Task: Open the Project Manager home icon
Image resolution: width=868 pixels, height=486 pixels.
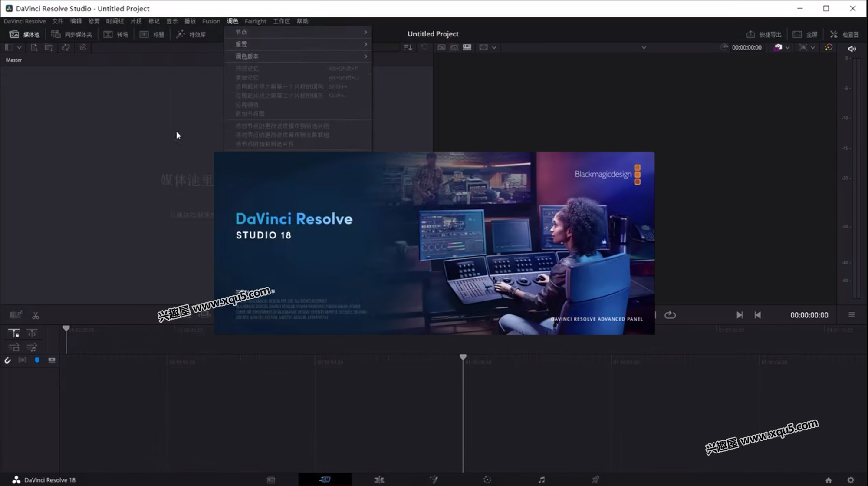Action: [x=829, y=480]
